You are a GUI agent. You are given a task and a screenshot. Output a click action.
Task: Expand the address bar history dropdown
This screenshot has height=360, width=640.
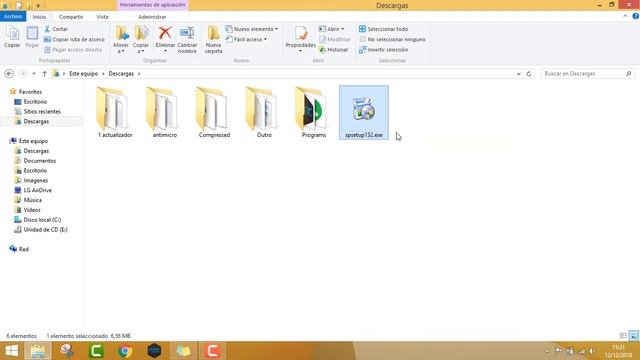click(518, 73)
